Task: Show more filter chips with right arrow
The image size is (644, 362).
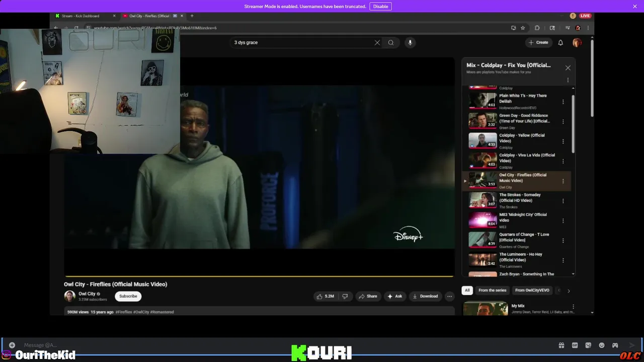Action: point(569,291)
